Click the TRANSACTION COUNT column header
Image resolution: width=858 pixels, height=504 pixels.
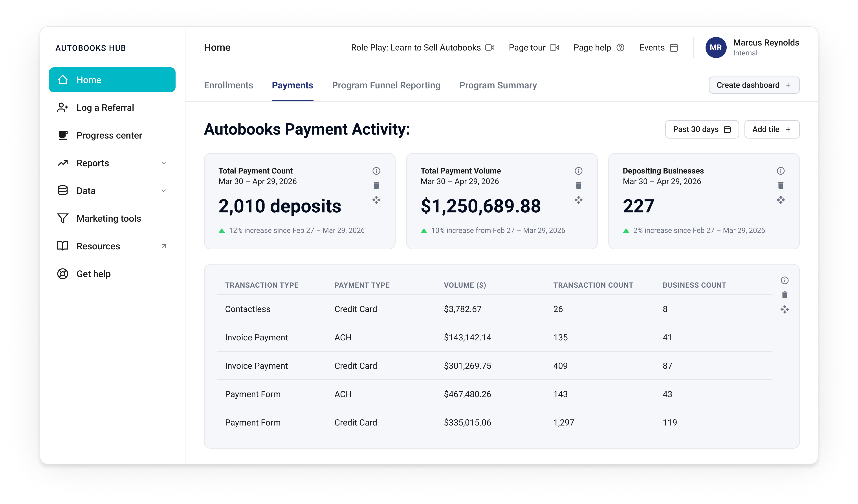593,285
